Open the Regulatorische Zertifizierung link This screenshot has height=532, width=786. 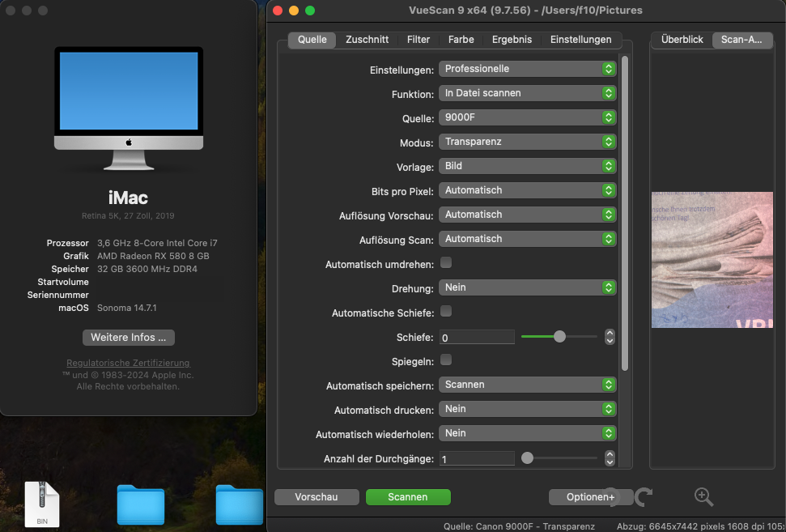pyautogui.click(x=129, y=363)
